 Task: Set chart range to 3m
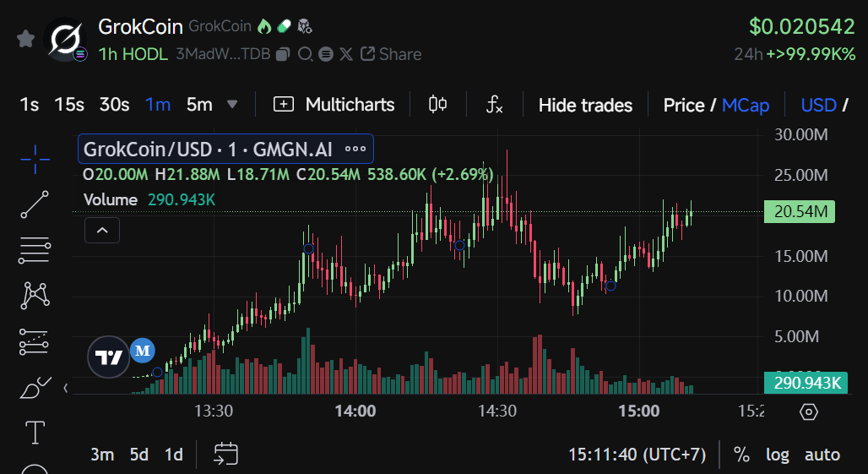(x=102, y=455)
